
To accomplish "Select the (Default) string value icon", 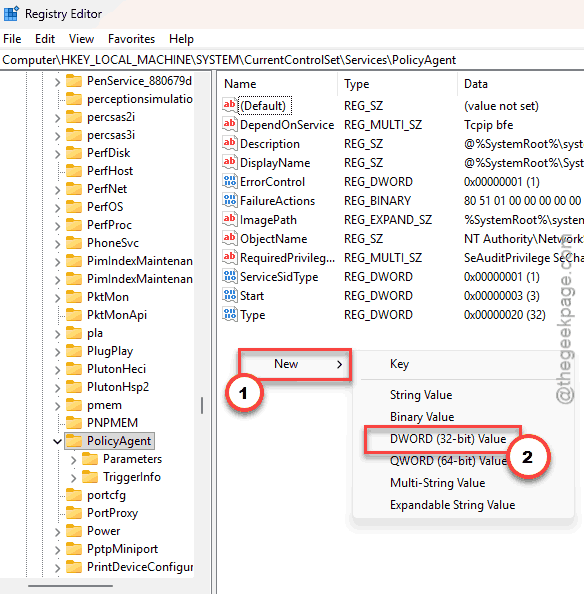I will [230, 105].
